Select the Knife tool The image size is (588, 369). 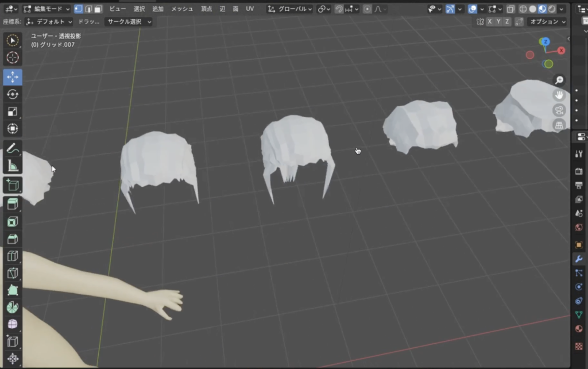[x=13, y=273]
